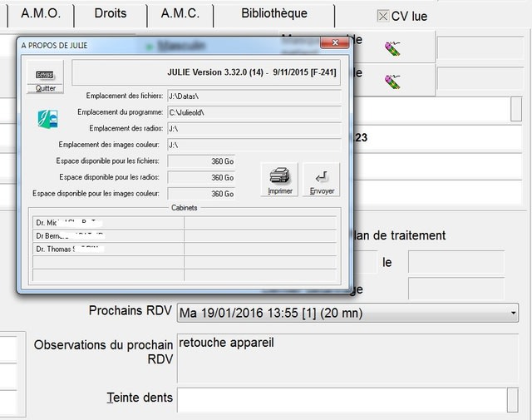The width and height of the screenshot is (532, 420).
Task: Select Dr. Thomas row in Cabinets list
Action: pos(108,249)
